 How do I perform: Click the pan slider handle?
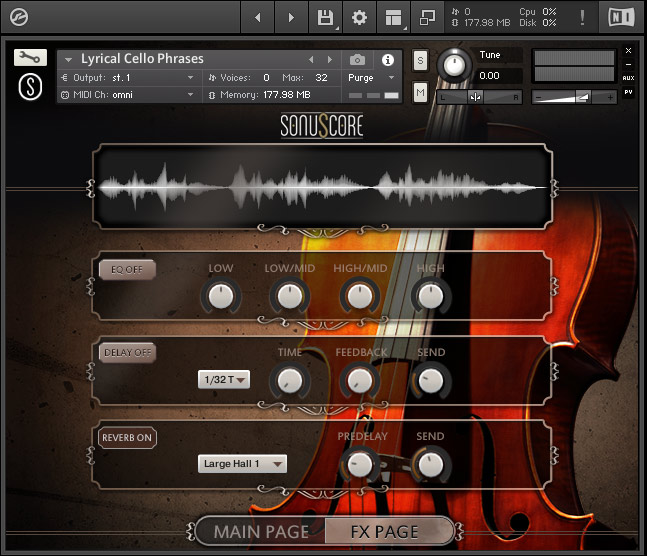coord(475,97)
